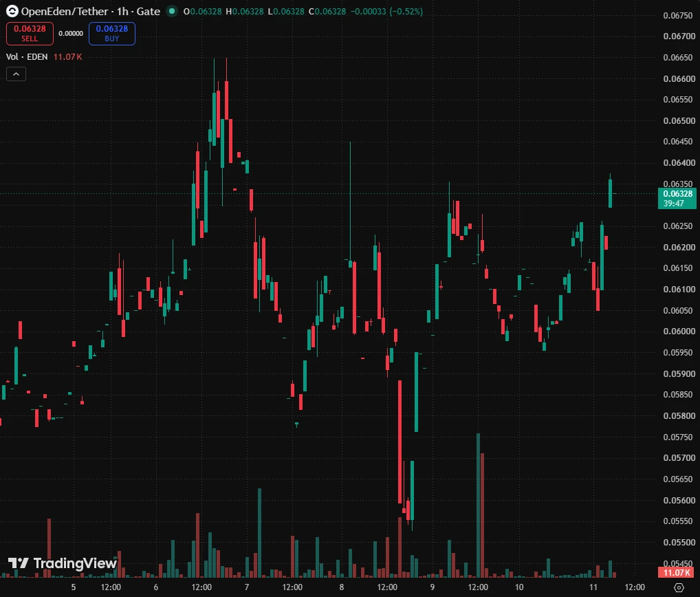Click the OpenEden logo icon
The height and width of the screenshot is (597, 700).
point(12,11)
